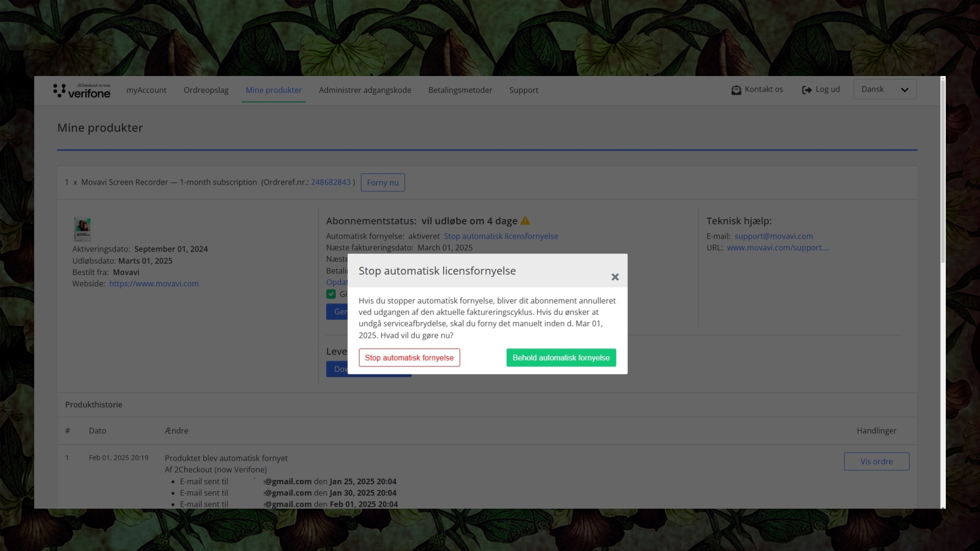Open order reference 248682843 link
980x551 pixels.
click(x=331, y=182)
